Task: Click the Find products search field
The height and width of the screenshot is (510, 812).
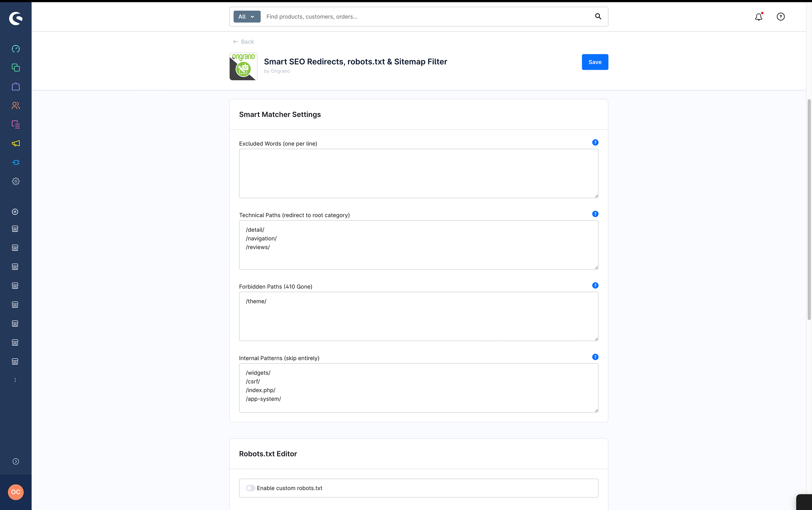Action: coord(427,17)
